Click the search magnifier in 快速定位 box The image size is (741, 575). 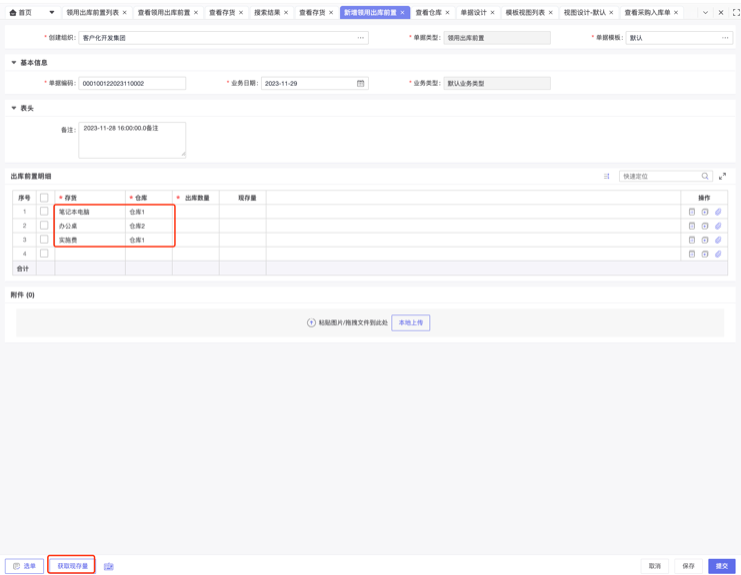pyautogui.click(x=705, y=176)
